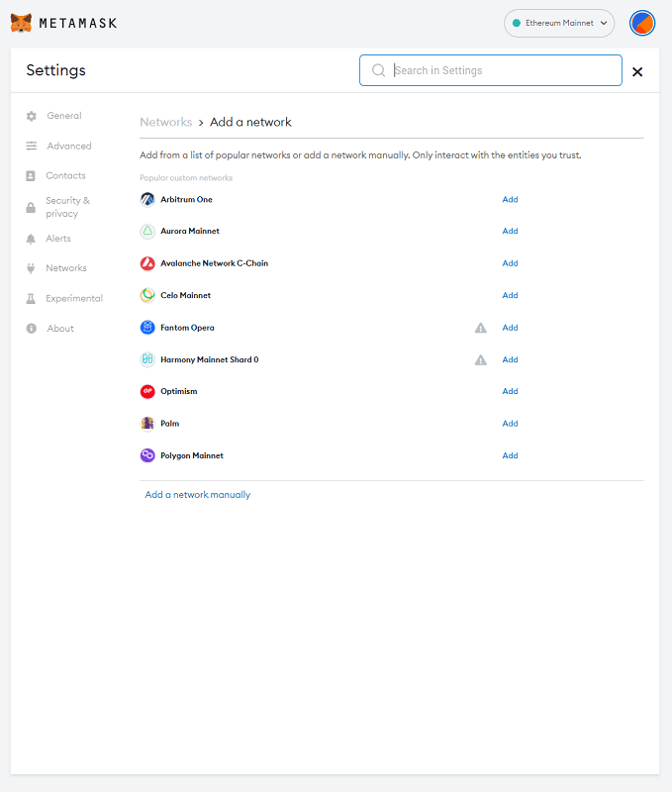
Task: Click the Aurora Mainnet logo
Action: pyautogui.click(x=147, y=232)
